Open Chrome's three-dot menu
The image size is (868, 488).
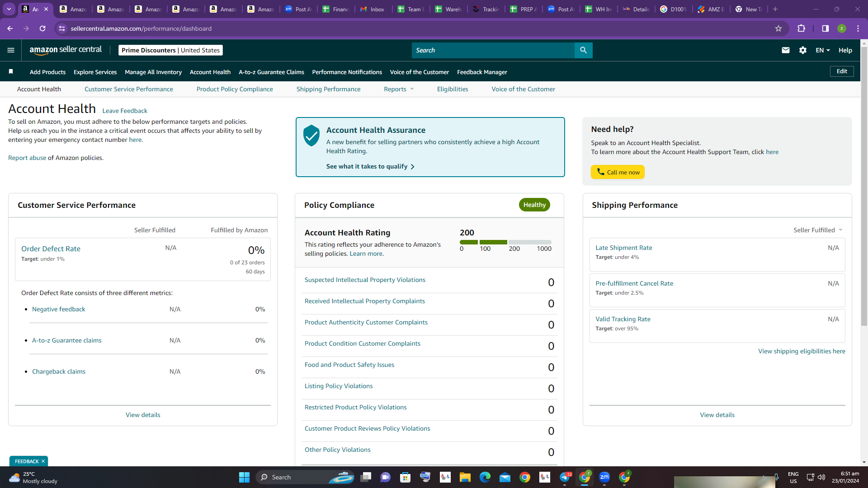[858, 28]
